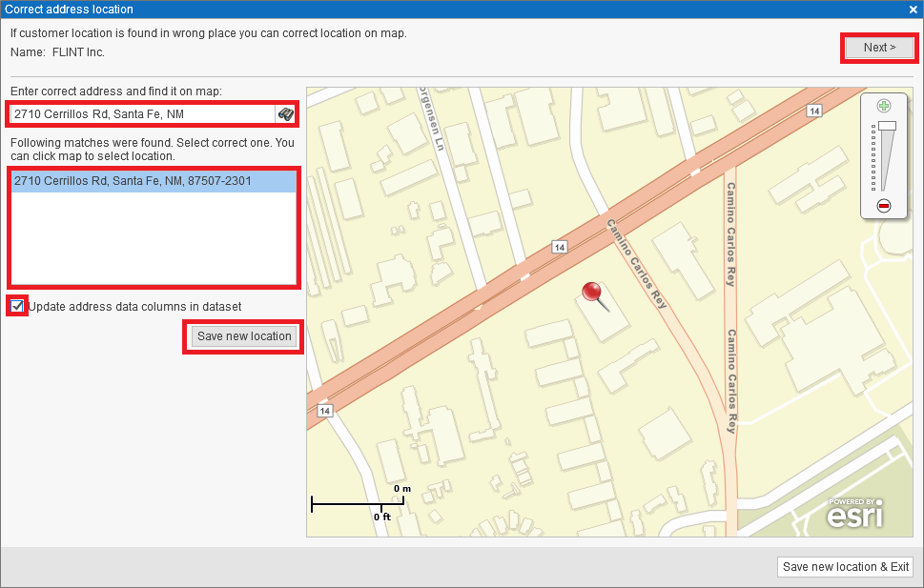Viewport: 924px width, 588px height.
Task: Click route 14 shield at bottom left of map
Action: [x=325, y=411]
